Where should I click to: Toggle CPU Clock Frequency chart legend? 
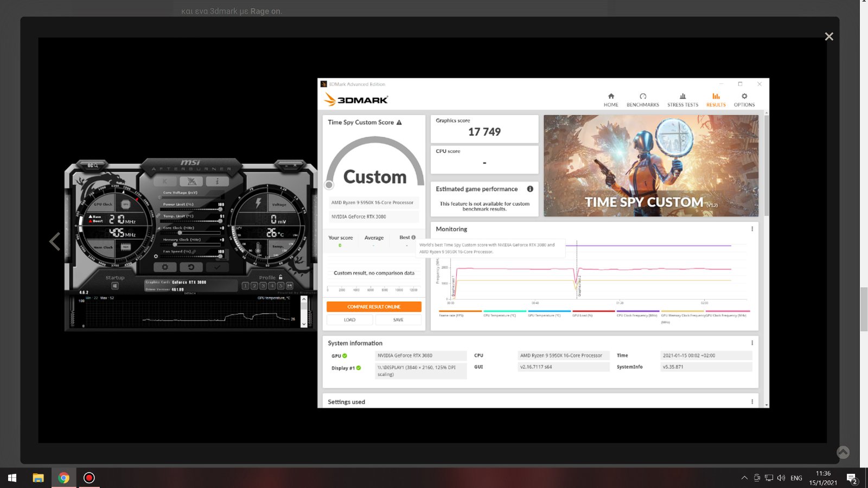click(x=637, y=313)
